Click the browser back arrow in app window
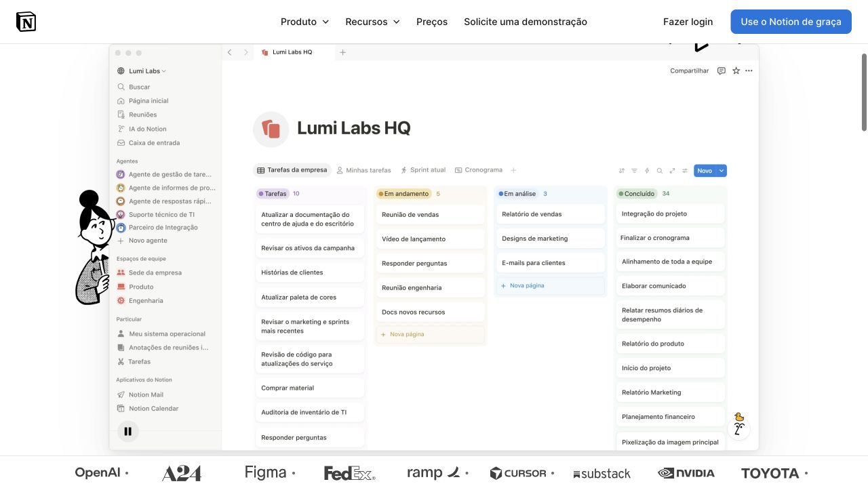This screenshot has width=868, height=488. tap(229, 52)
